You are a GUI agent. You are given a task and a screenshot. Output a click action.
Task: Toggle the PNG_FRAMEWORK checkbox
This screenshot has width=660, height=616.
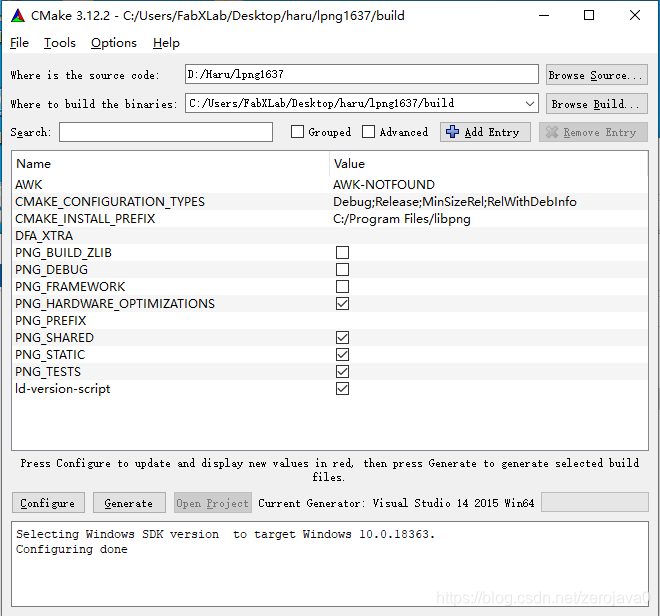[x=342, y=287]
